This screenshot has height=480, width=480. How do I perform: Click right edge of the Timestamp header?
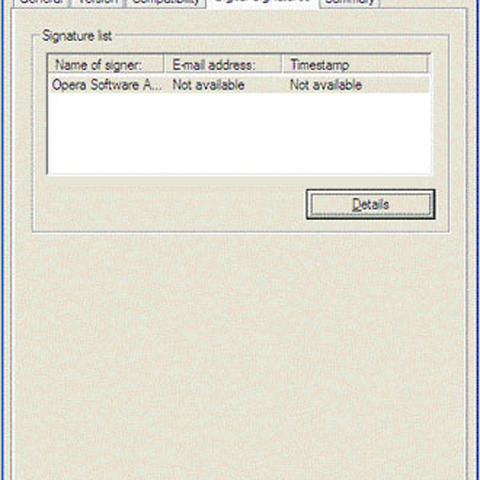point(427,64)
